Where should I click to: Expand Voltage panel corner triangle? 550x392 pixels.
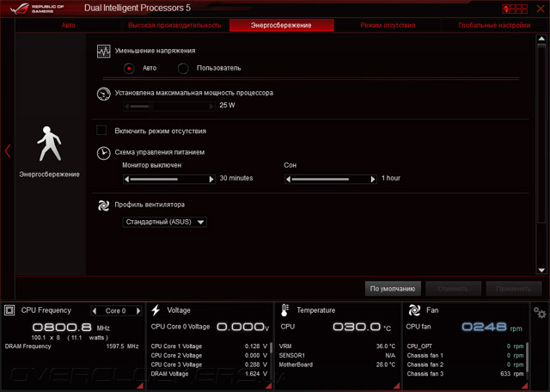269,386
